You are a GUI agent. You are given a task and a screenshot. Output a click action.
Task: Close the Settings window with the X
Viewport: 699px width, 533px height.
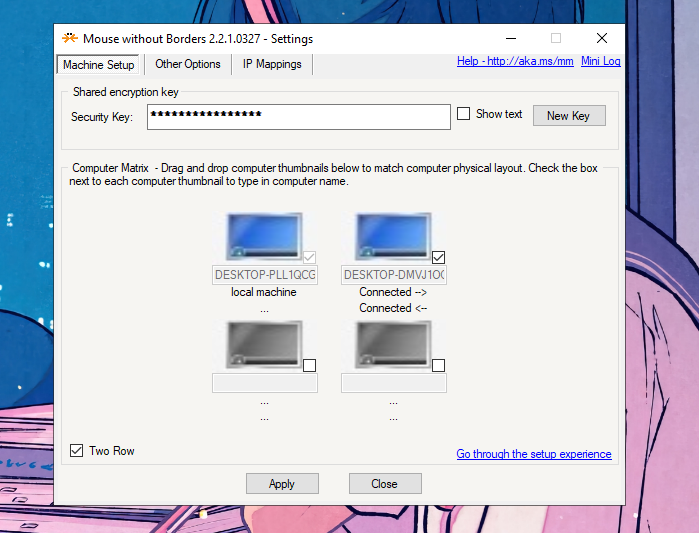click(x=602, y=38)
